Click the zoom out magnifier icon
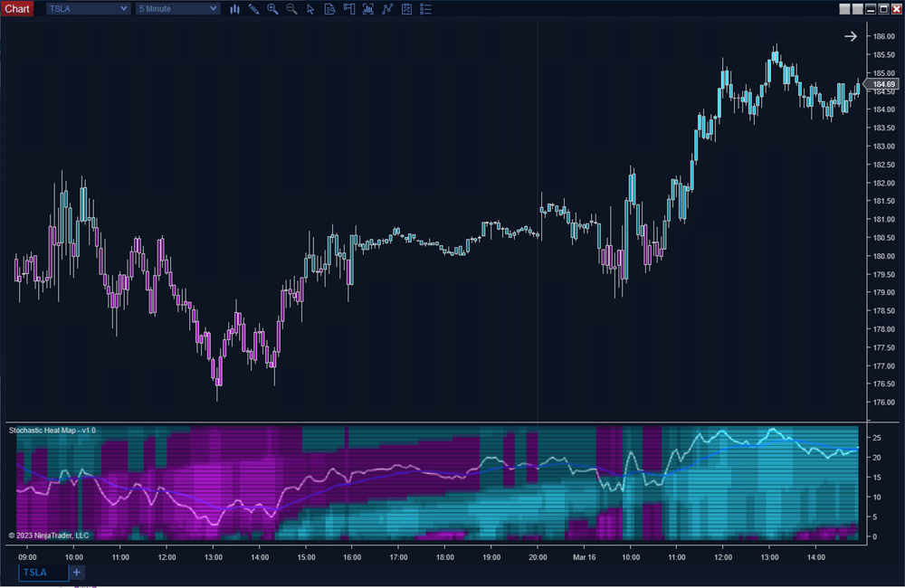The height and width of the screenshot is (588, 905). click(x=291, y=9)
